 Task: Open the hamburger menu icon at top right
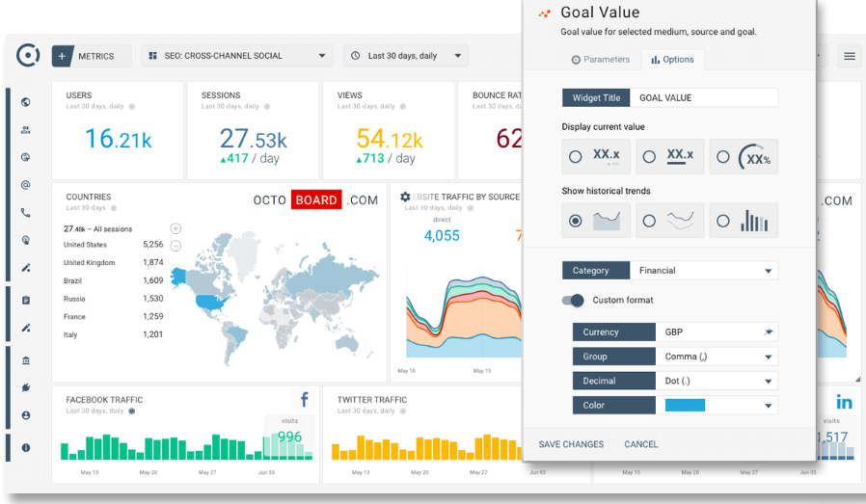850,56
